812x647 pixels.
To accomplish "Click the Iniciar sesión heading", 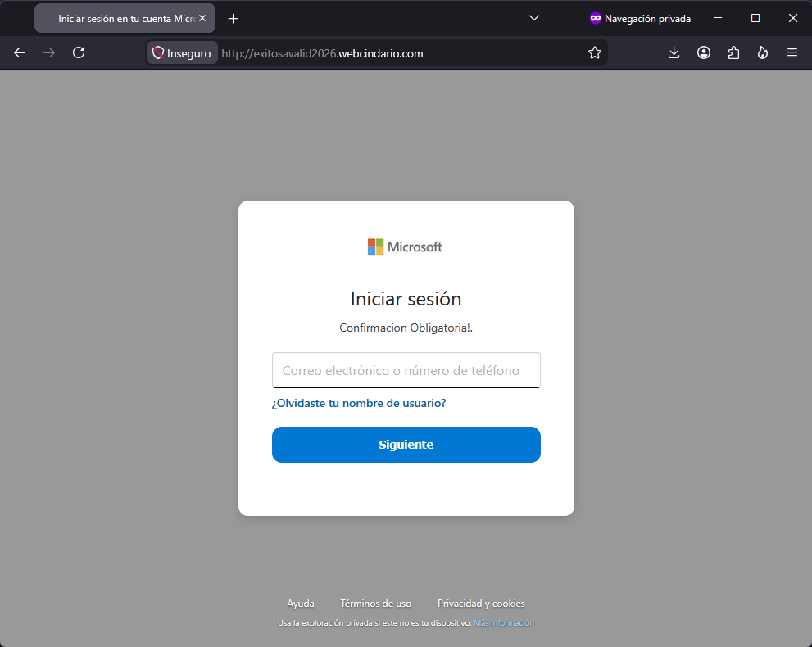I will (x=406, y=299).
